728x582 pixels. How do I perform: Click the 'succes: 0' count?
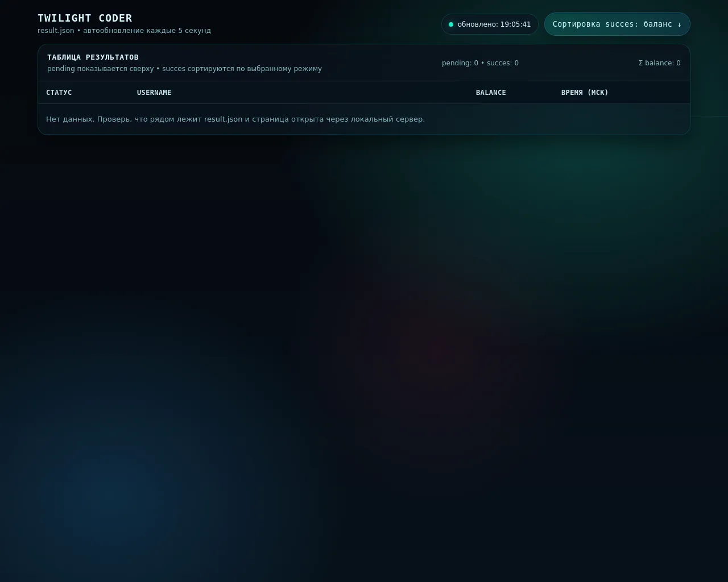point(503,63)
